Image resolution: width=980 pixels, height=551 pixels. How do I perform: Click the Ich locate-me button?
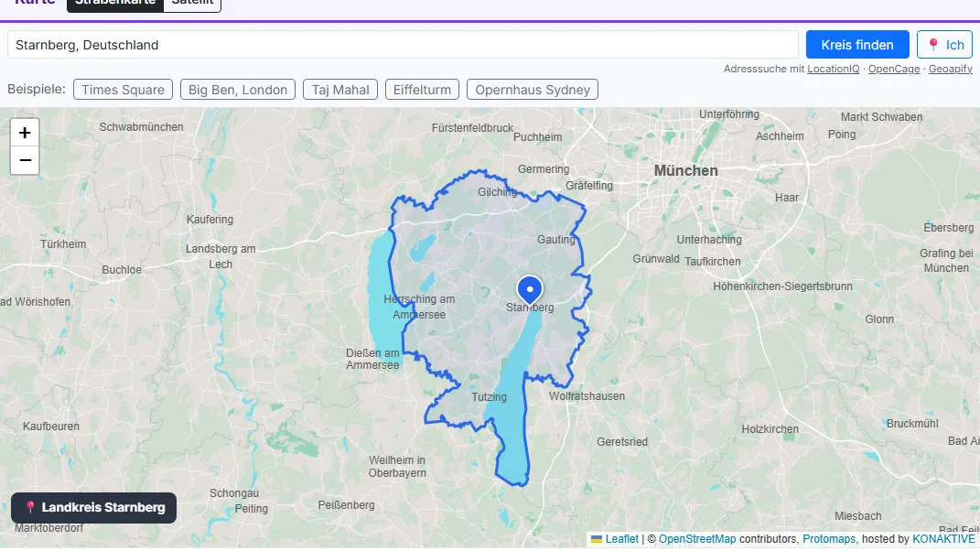point(944,45)
